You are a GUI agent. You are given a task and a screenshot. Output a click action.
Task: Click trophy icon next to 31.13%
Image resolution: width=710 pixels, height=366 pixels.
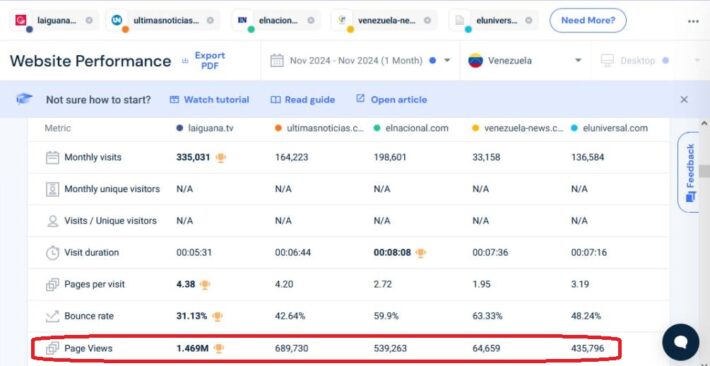217,316
